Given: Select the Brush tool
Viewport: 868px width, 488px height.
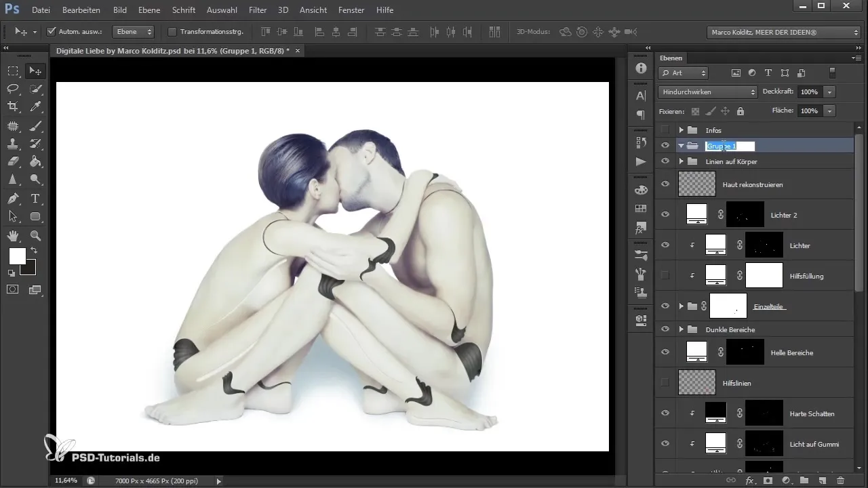Looking at the screenshot, I should [35, 125].
